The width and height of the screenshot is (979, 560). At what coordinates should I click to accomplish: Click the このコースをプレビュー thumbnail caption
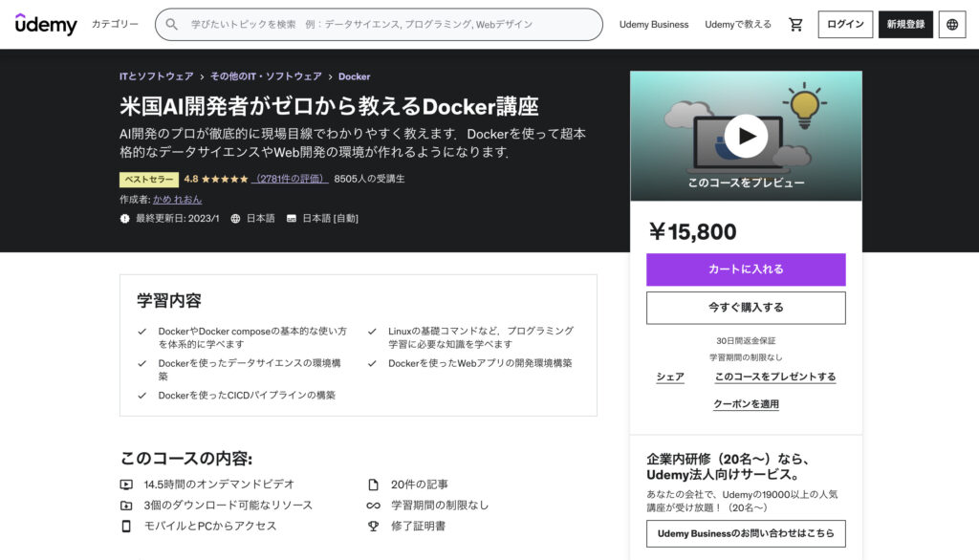coord(746,183)
